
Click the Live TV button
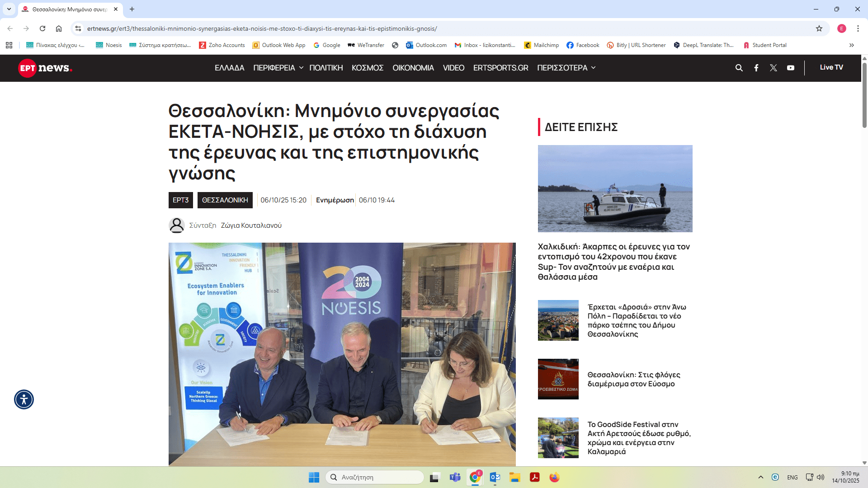[831, 67]
